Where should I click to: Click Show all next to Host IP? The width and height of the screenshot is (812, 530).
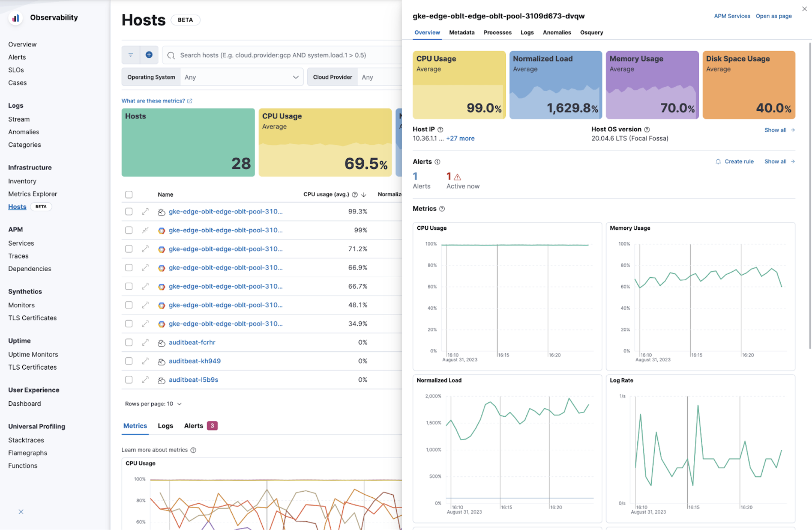tap(776, 130)
